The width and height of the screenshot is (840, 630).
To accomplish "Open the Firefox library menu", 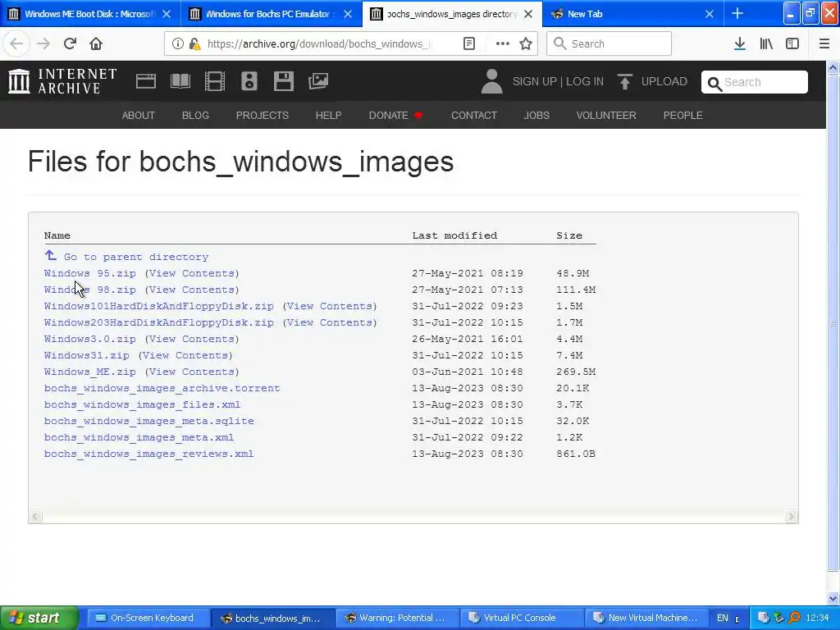I will click(x=766, y=43).
